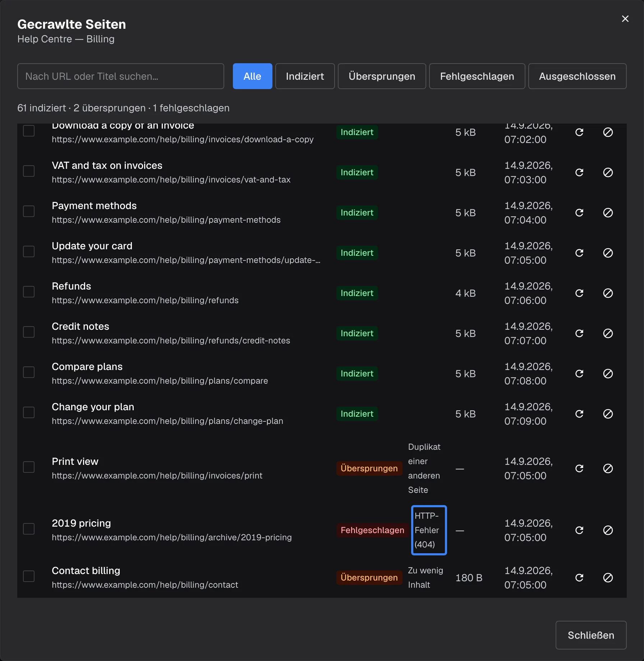This screenshot has height=661, width=644.
Task: Recrawl the Change your plan page
Action: [579, 414]
